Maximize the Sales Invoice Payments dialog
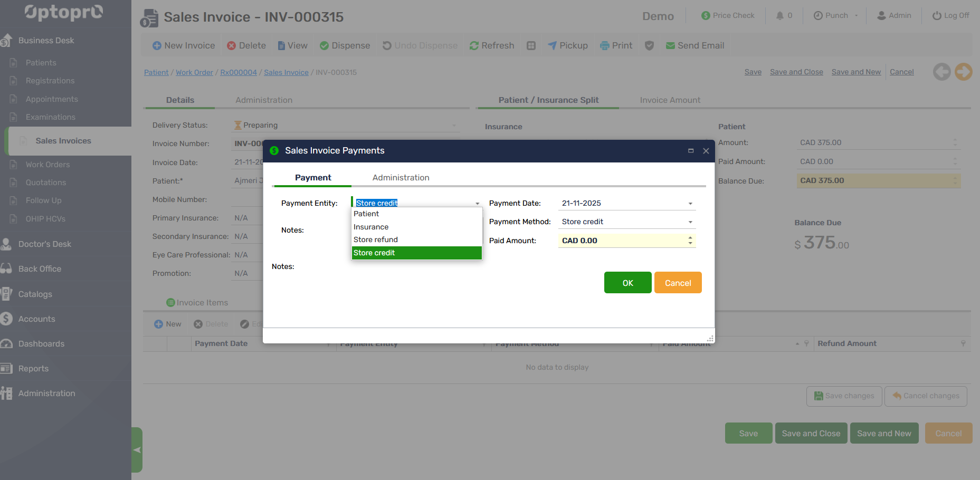This screenshot has height=480, width=980. [691, 151]
